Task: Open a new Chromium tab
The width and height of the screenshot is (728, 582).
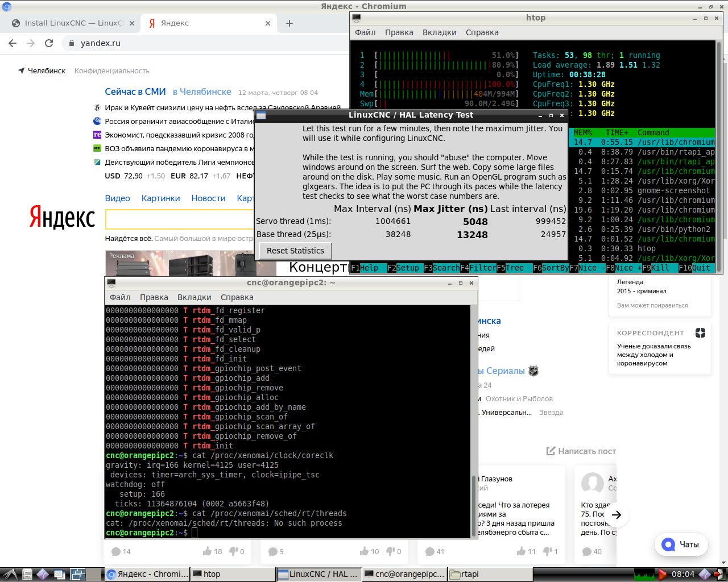Action: click(289, 23)
